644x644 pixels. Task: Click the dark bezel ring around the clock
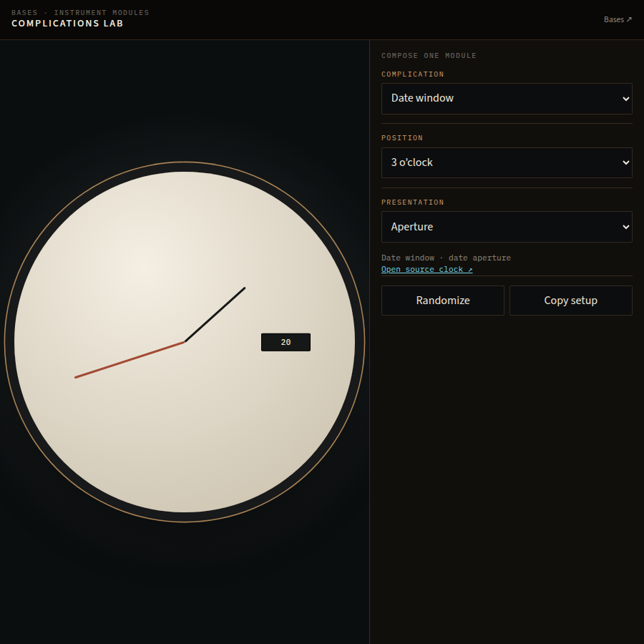(185, 167)
